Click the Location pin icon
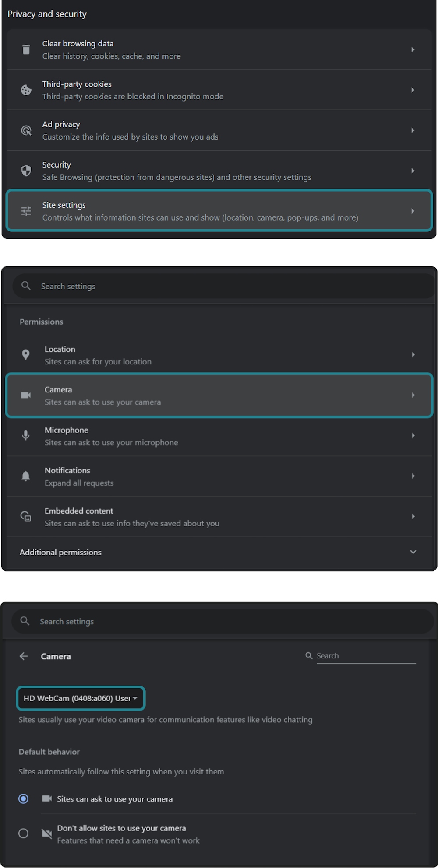Image resolution: width=438 pixels, height=868 pixels. pyautogui.click(x=26, y=355)
